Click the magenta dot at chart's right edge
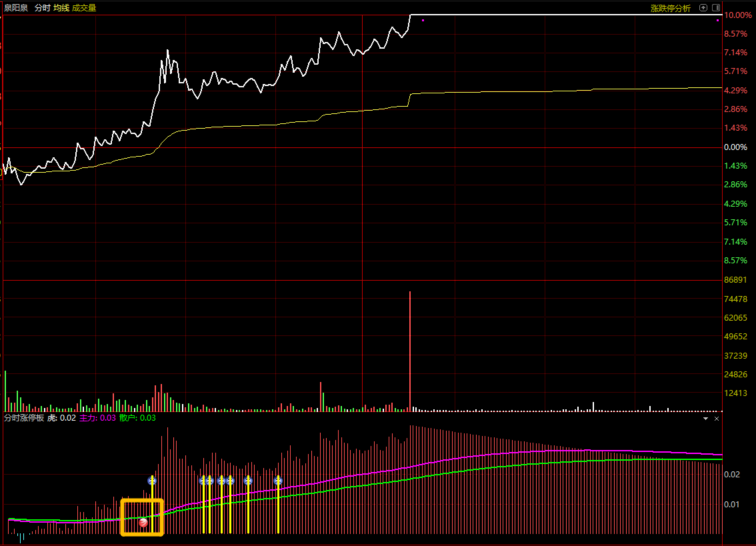Viewport: 756px width, 546px height. click(717, 20)
